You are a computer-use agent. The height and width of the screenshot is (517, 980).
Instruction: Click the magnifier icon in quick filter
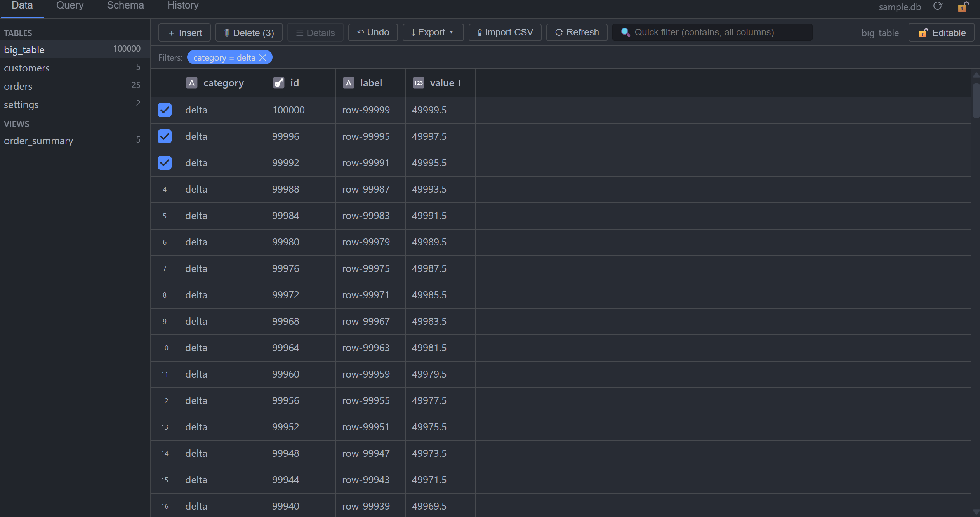click(x=625, y=32)
